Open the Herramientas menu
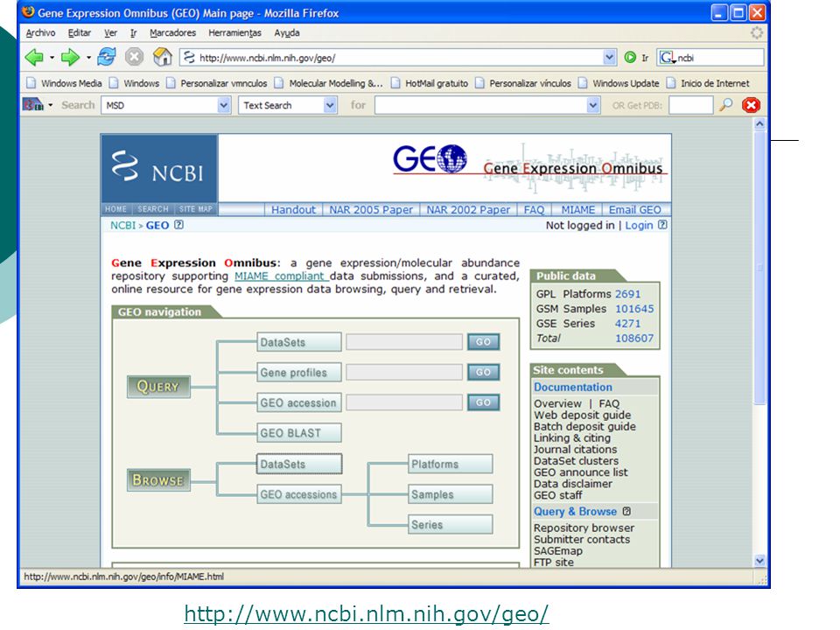This screenshot has width=840, height=630. click(234, 32)
